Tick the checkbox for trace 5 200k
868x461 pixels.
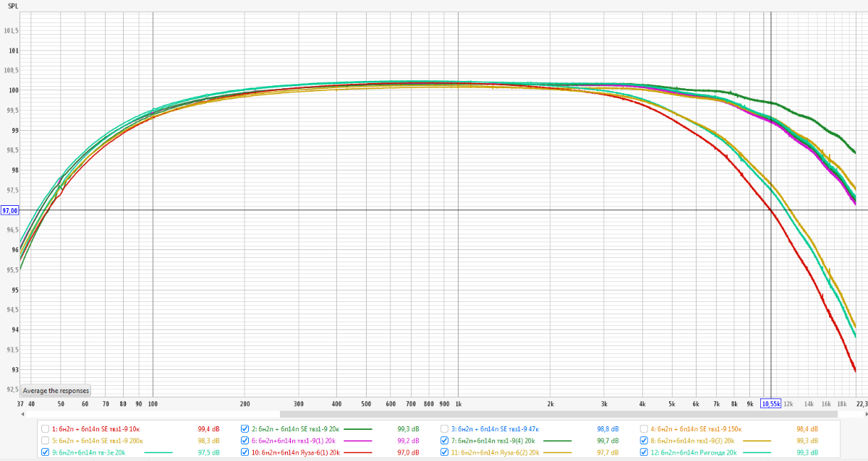coord(46,440)
